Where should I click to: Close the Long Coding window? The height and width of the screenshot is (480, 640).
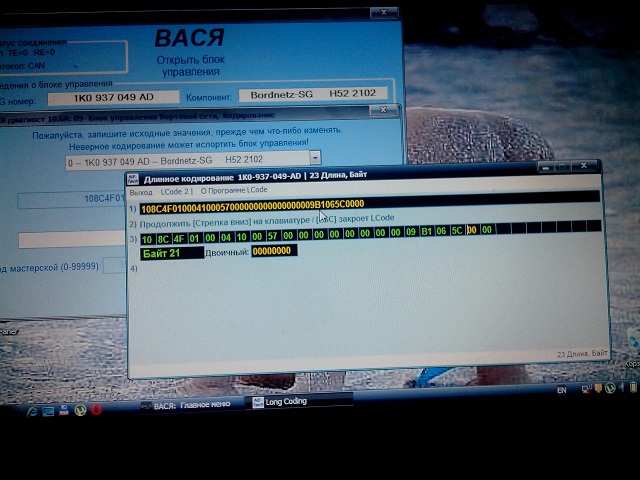coord(584,165)
